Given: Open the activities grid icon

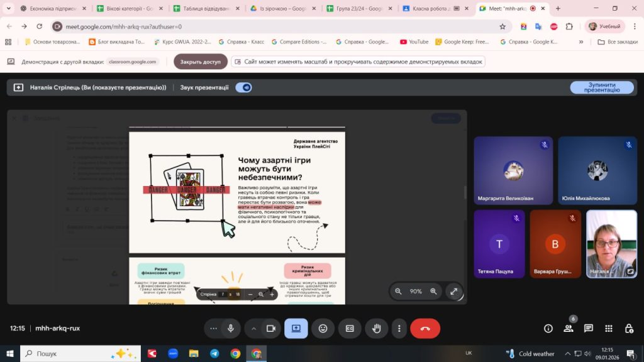Looking at the screenshot, I should coord(609,328).
